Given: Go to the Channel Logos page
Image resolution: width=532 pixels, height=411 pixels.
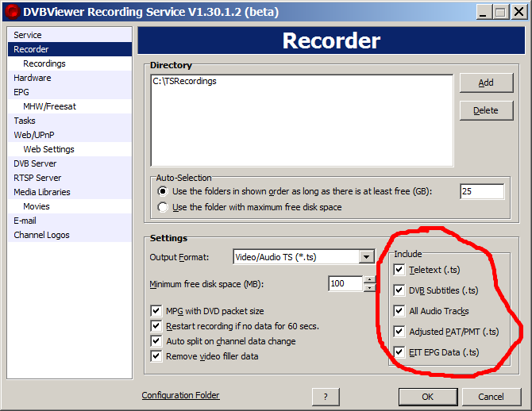Looking at the screenshot, I should point(41,235).
